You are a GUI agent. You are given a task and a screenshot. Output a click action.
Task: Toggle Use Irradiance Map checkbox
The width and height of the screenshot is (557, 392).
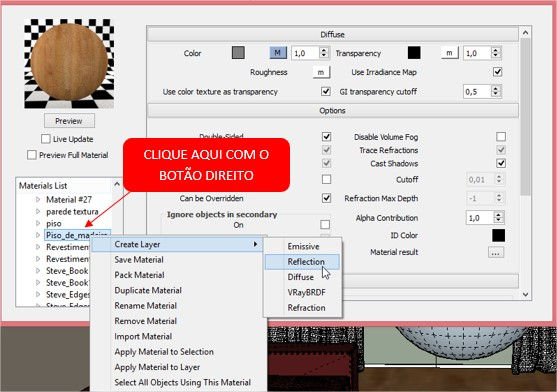[x=497, y=72]
